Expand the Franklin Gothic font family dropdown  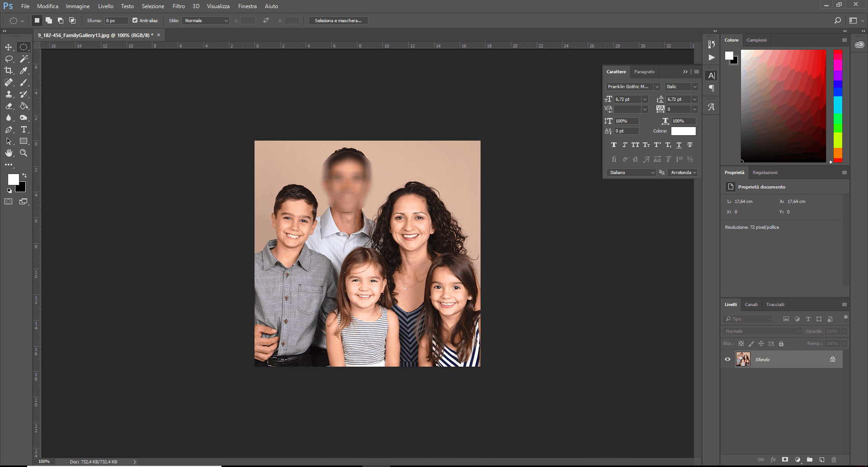pos(657,87)
